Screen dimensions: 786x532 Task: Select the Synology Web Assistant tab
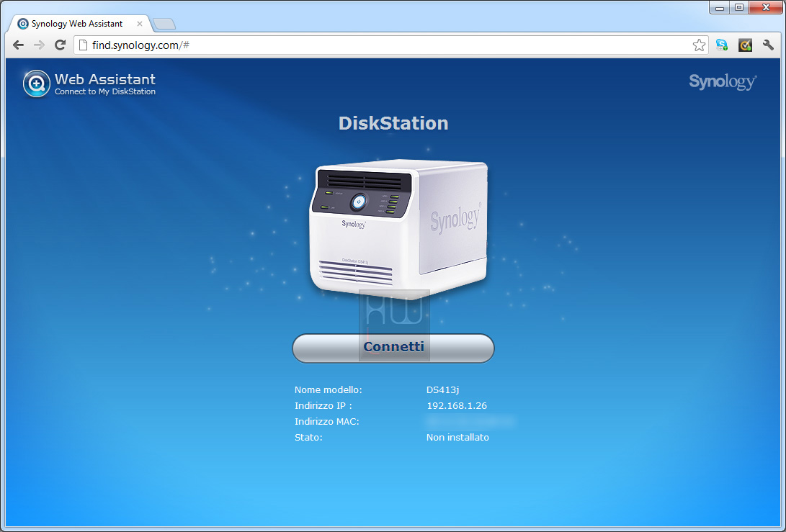(x=79, y=24)
